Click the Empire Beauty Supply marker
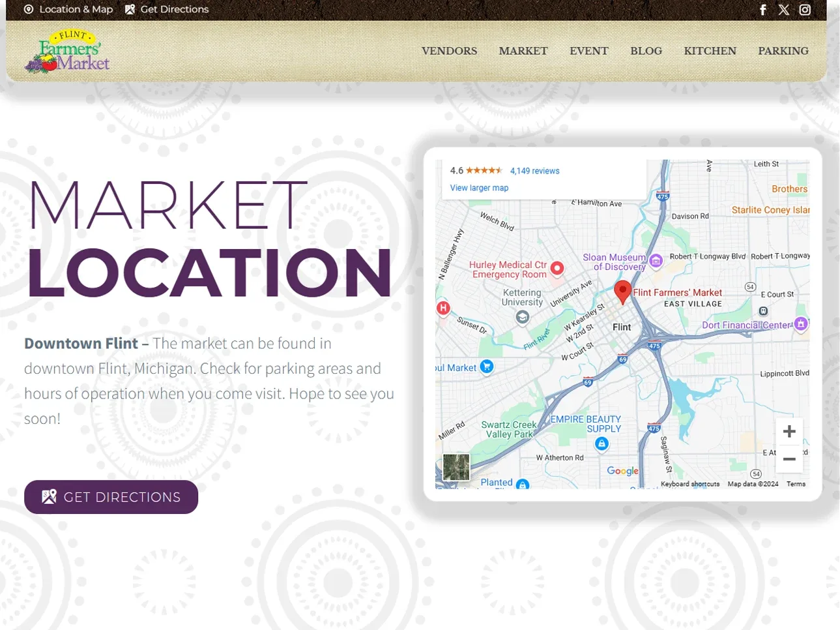840x630 pixels. click(601, 443)
